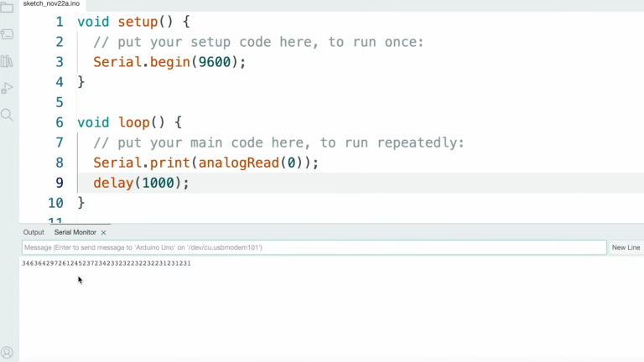
Task: Click the 'run repeatedly' comment line
Action: coord(278,142)
